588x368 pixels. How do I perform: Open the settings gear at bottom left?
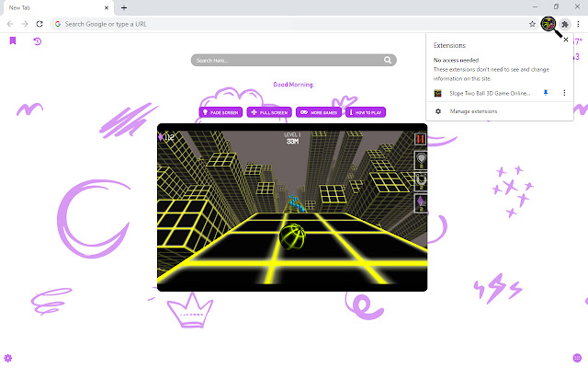tap(8, 357)
